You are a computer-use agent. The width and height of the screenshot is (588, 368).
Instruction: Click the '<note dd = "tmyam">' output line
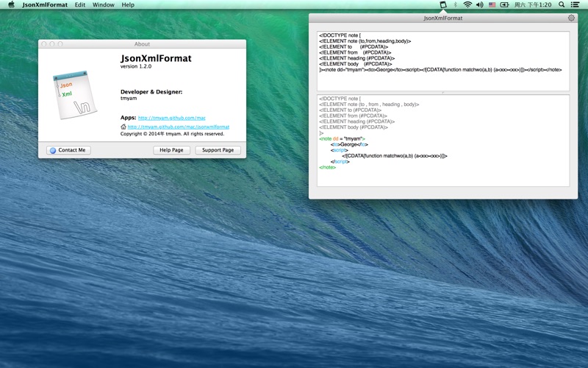click(x=342, y=138)
